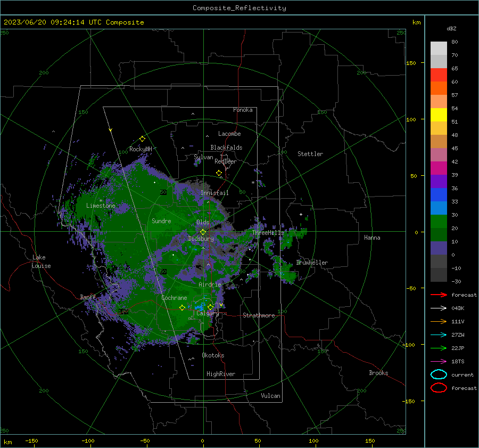Click the red swatch below 65 dBZ
The height and width of the screenshot is (448, 479).
439,75
